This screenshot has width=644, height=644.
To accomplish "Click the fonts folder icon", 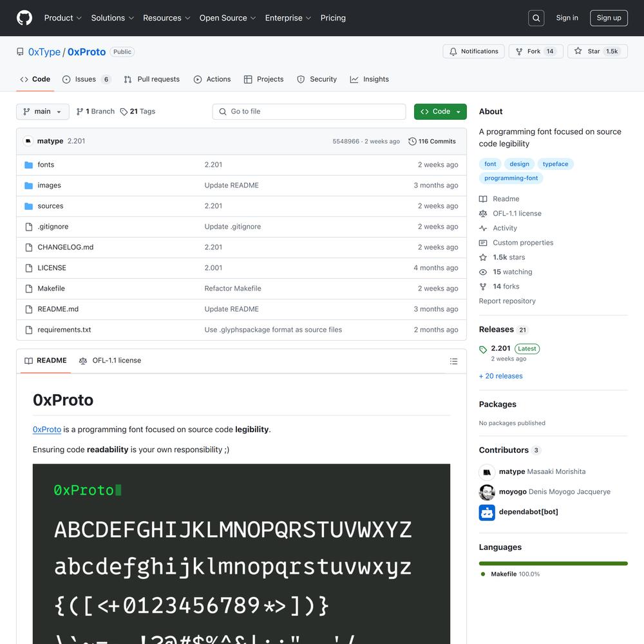I will pyautogui.click(x=29, y=165).
